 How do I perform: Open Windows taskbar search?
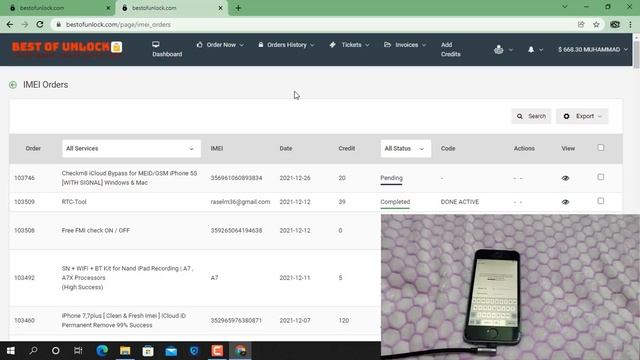(33, 351)
